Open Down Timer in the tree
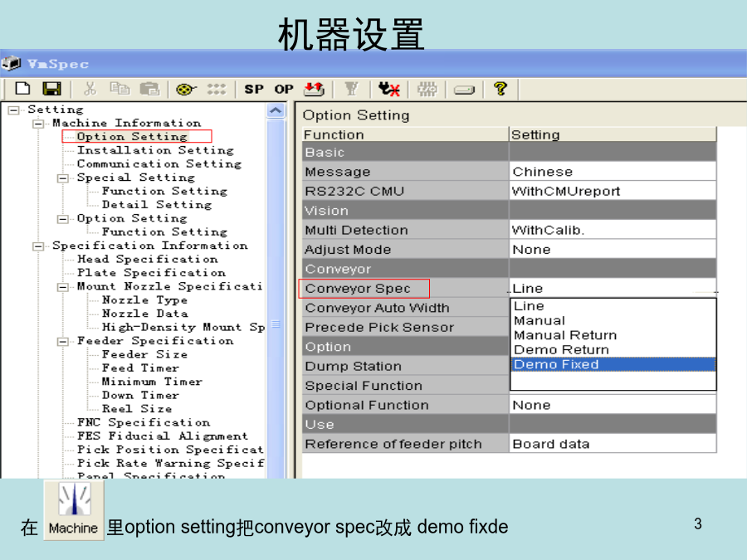747x560 pixels. point(140,395)
